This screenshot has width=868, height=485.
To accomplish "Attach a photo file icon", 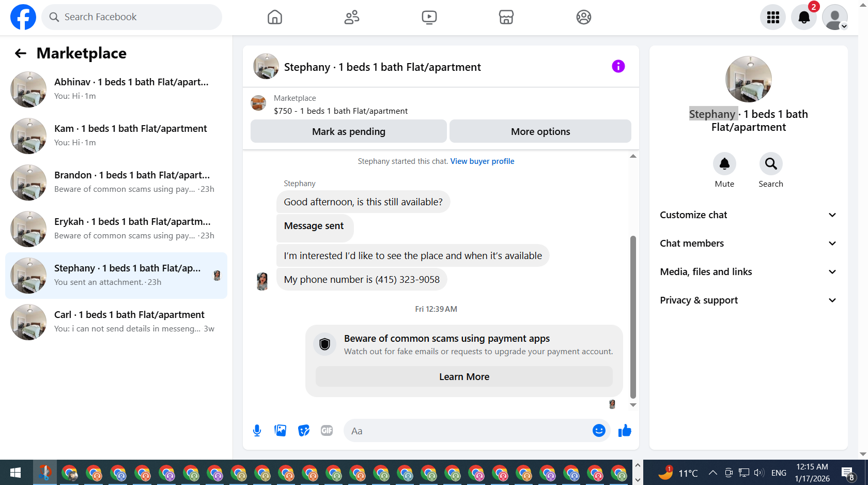I will [281, 431].
